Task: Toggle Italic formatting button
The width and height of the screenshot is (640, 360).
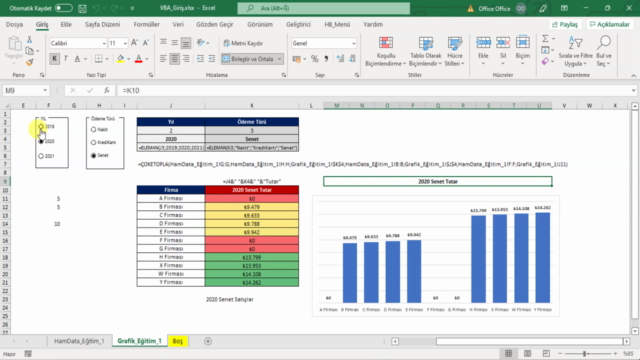Action: 66,59
